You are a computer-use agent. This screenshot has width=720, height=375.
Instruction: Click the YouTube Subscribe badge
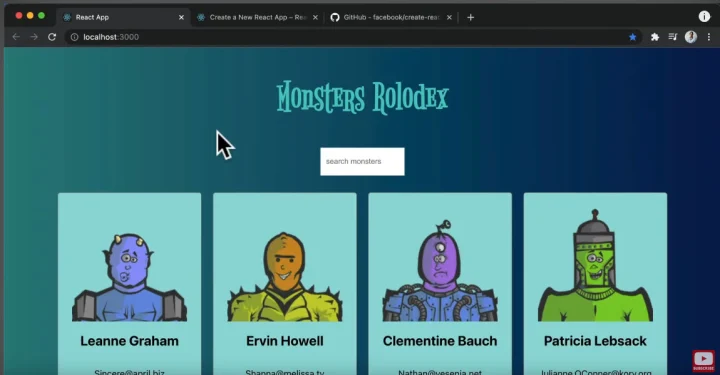703,361
